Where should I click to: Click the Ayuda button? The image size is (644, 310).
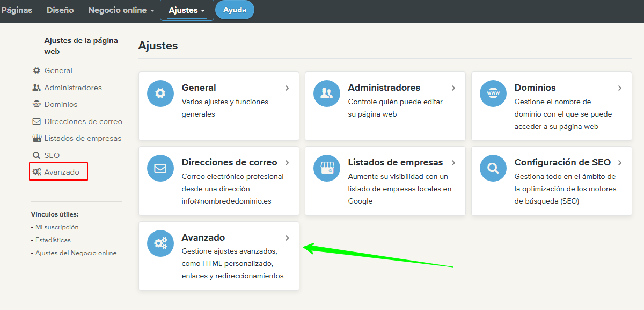(235, 10)
